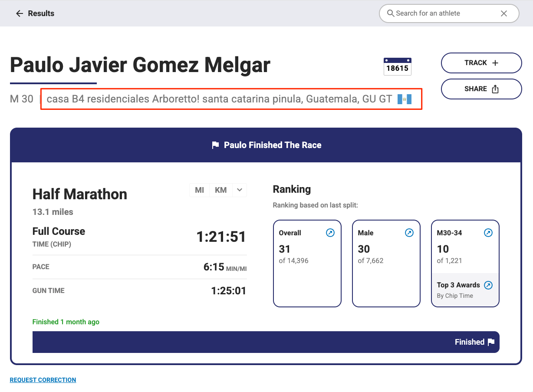Open the Request Correction link

43,380
